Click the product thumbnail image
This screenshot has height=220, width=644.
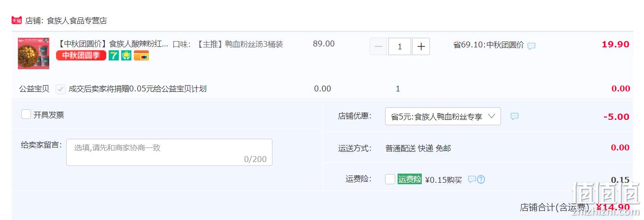(33, 53)
